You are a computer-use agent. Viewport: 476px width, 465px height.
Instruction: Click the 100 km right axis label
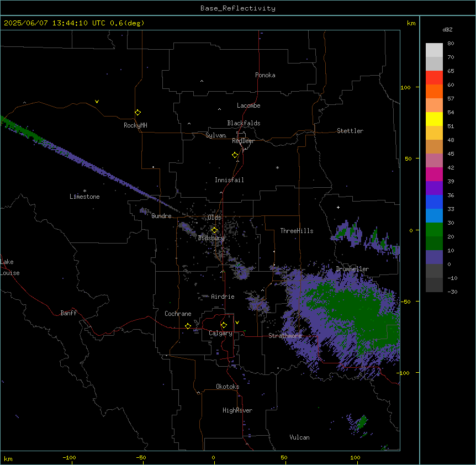click(405, 87)
